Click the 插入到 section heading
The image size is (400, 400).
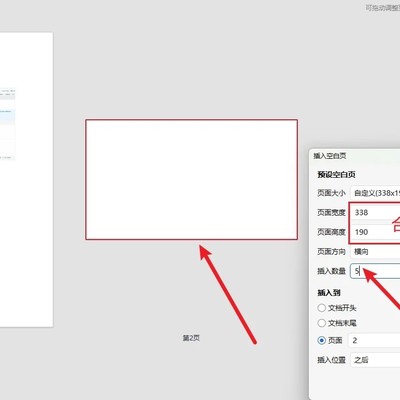pos(329,293)
